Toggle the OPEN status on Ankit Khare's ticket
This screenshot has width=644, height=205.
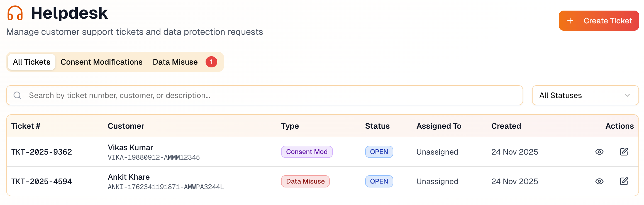click(379, 181)
